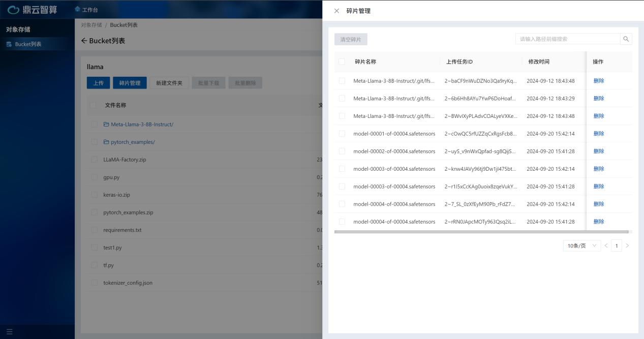The height and width of the screenshot is (339, 644).
Task: Delete the fragment with ID 2~rRN0JApcMOT
Action: 599,222
